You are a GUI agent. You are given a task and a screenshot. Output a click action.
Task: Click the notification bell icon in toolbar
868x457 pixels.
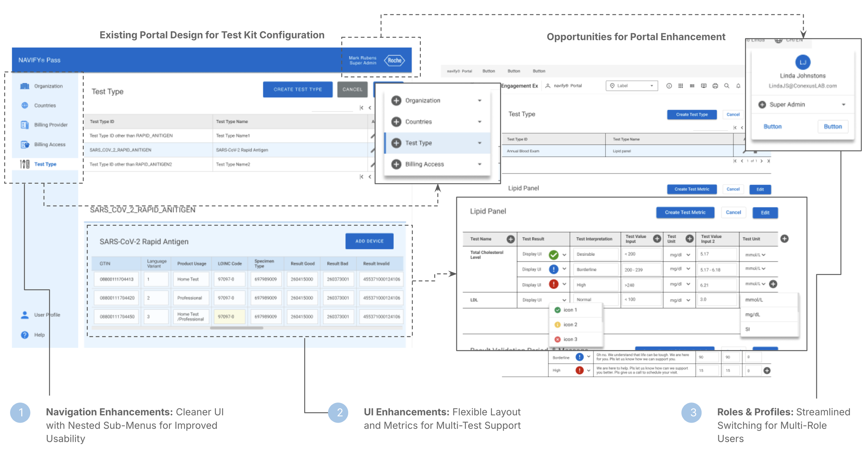point(738,86)
